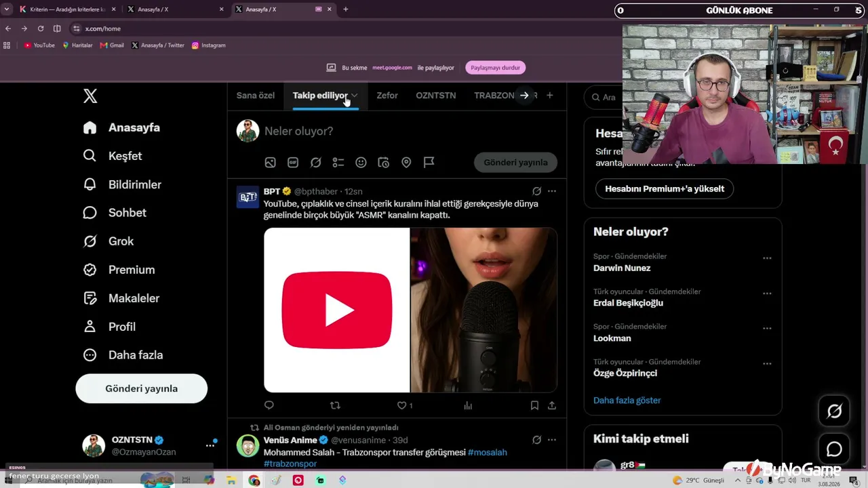The image size is (868, 488).
Task: Open floating Grok button at bottom right
Action: [834, 411]
